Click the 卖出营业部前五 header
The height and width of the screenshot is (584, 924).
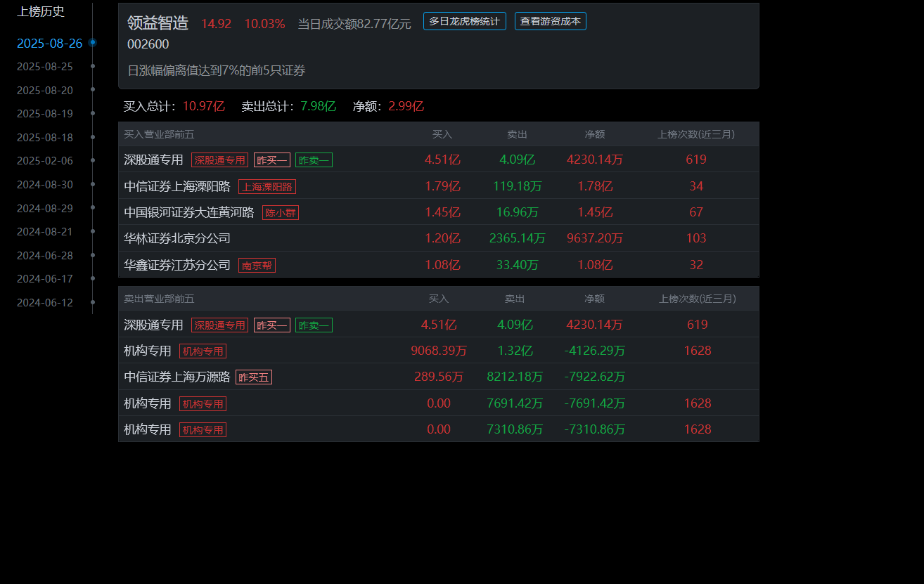[x=159, y=299]
